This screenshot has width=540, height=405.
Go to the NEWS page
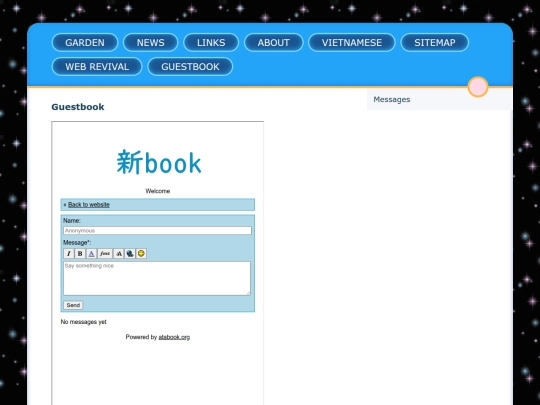pyautogui.click(x=150, y=42)
